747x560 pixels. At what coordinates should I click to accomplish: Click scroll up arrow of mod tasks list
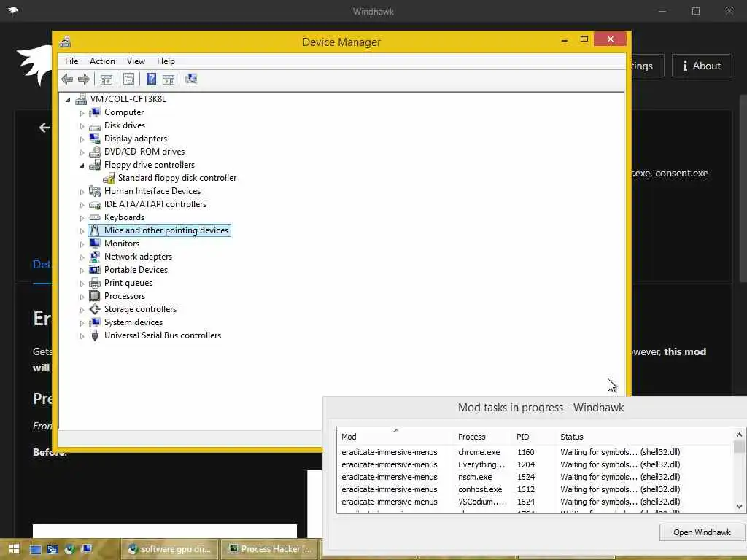click(x=739, y=435)
